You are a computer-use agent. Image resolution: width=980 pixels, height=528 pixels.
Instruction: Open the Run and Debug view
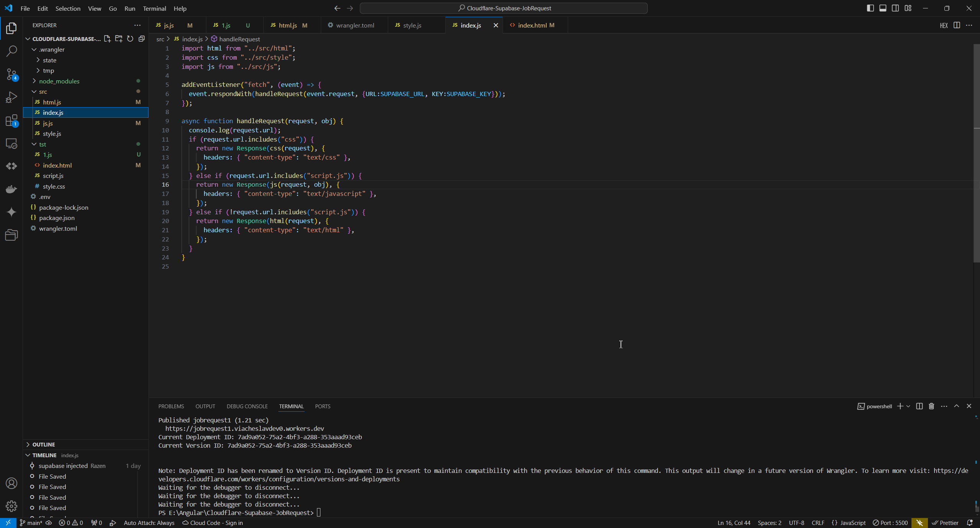(11, 97)
